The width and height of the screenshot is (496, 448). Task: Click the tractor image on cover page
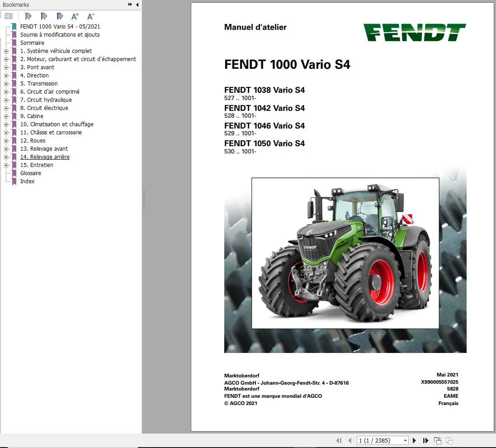click(x=345, y=253)
